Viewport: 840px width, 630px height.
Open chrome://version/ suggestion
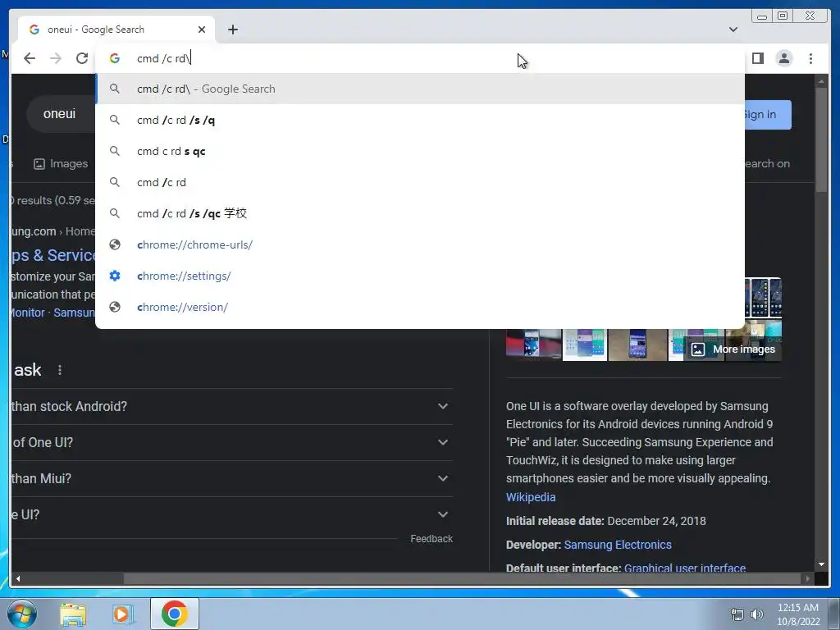420,307
